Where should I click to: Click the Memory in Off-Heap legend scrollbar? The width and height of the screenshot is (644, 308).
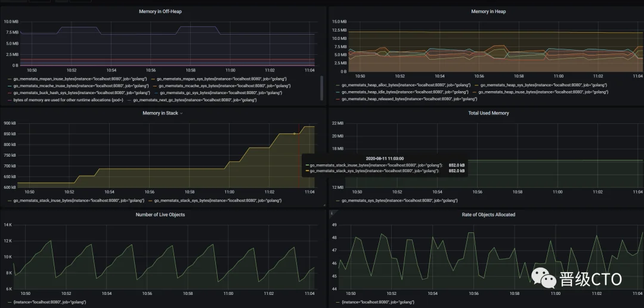tap(322, 88)
